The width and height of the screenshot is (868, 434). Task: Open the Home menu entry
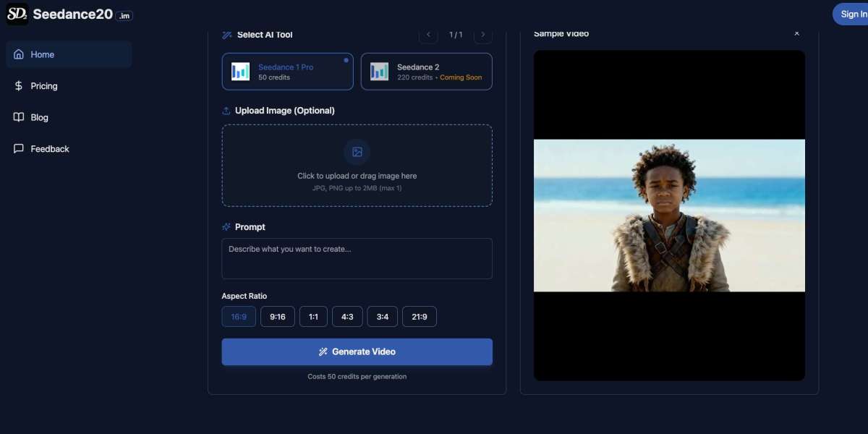point(42,54)
